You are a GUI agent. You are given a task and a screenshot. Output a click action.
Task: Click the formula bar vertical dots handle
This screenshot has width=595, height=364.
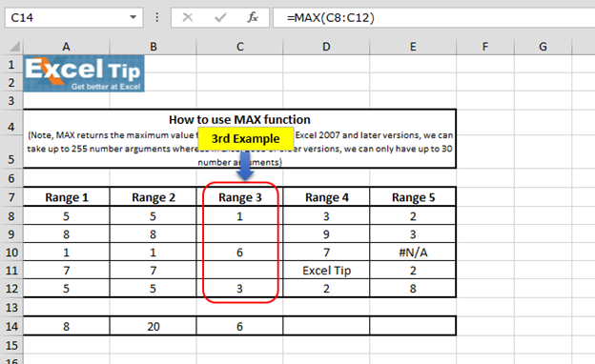tap(157, 17)
